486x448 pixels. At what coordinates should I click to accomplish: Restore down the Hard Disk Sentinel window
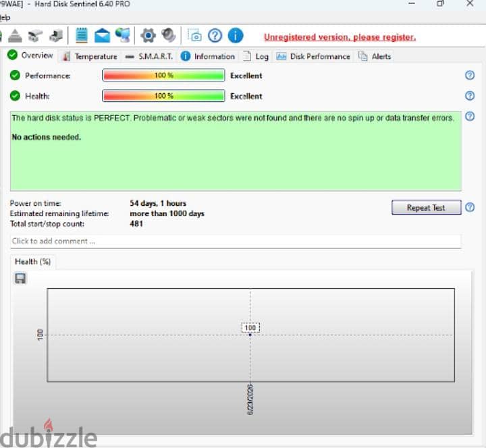[x=440, y=4]
